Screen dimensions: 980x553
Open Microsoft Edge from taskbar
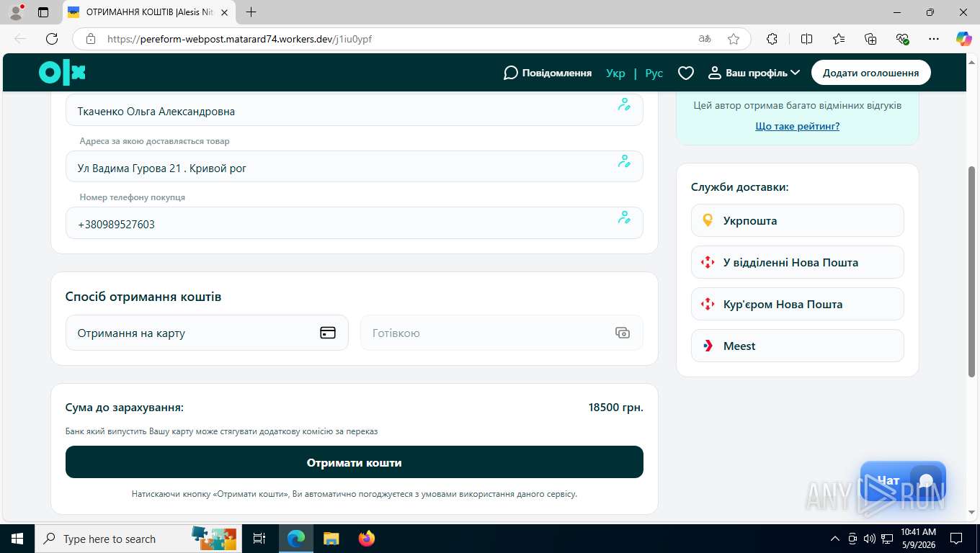(x=296, y=539)
